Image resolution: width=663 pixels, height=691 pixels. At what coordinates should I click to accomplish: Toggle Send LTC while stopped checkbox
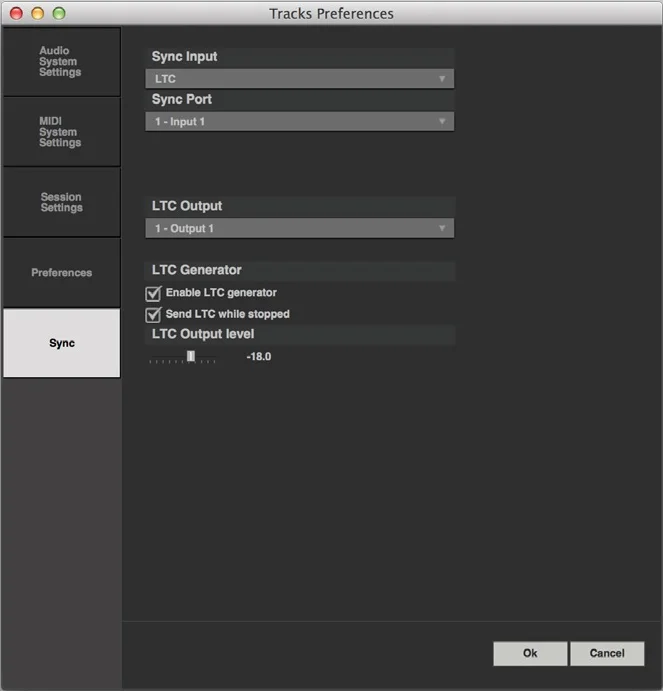pos(153,314)
